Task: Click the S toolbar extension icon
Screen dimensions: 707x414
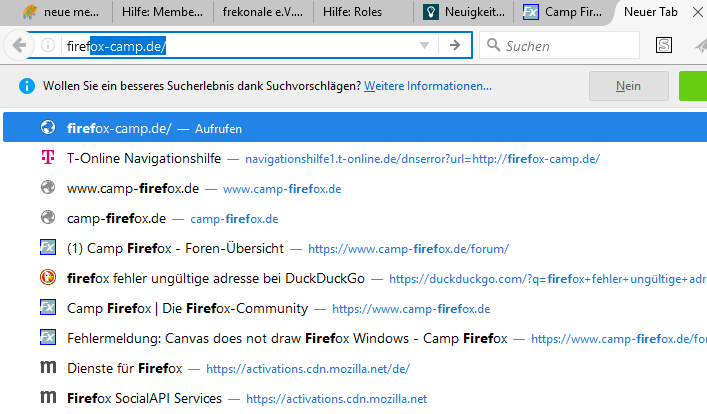Action: (664, 45)
